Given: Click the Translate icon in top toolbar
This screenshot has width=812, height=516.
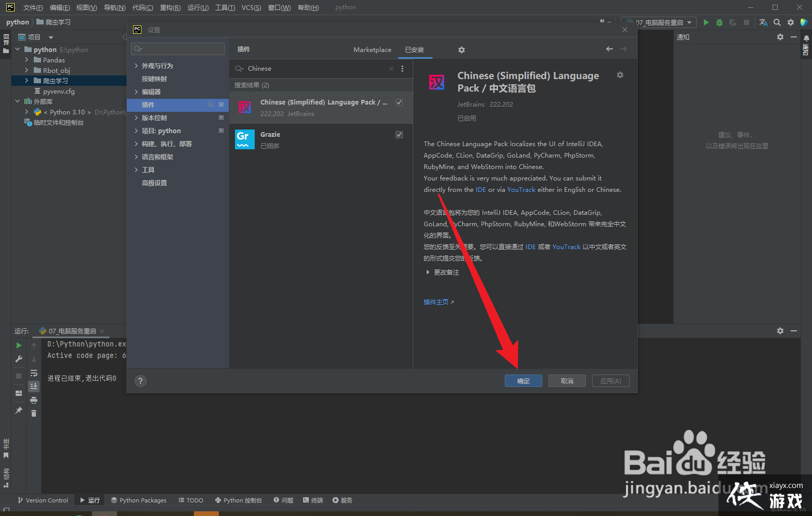Looking at the screenshot, I should point(763,22).
